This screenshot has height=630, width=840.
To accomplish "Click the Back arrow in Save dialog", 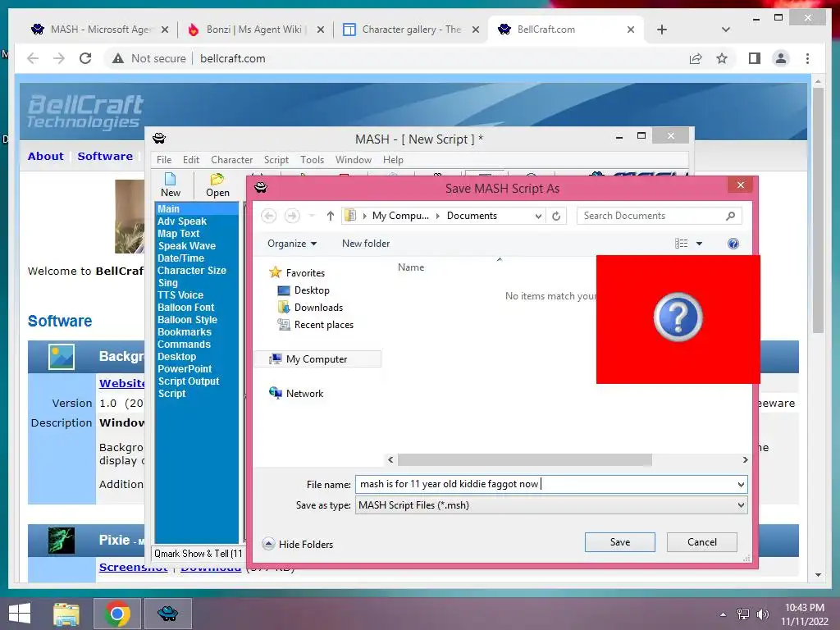I will pos(269,216).
